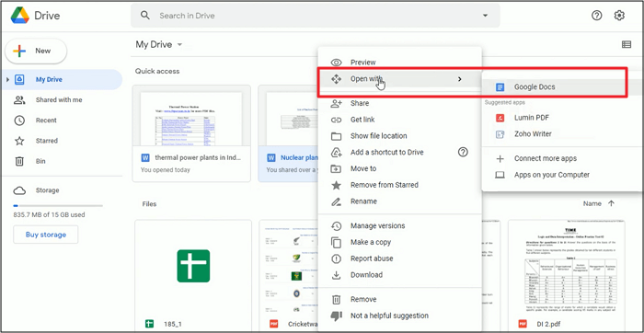Click the Show file location folder icon
This screenshot has height=333, width=644.
(x=337, y=136)
